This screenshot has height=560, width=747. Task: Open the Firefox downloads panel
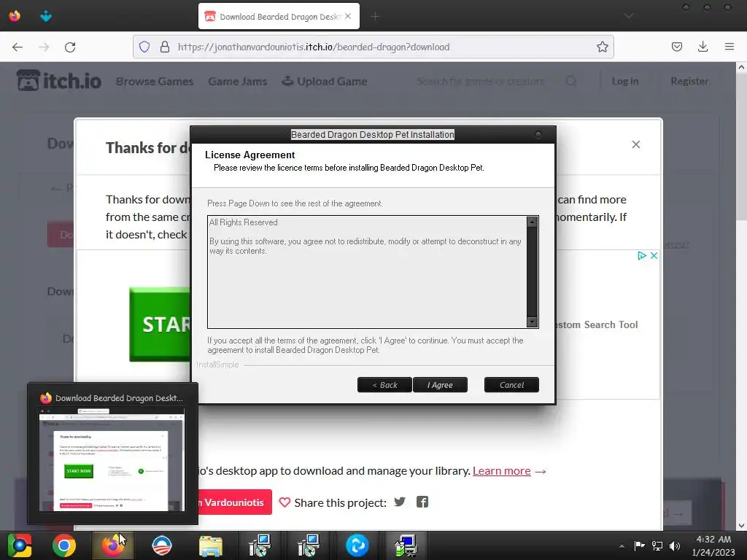(703, 47)
